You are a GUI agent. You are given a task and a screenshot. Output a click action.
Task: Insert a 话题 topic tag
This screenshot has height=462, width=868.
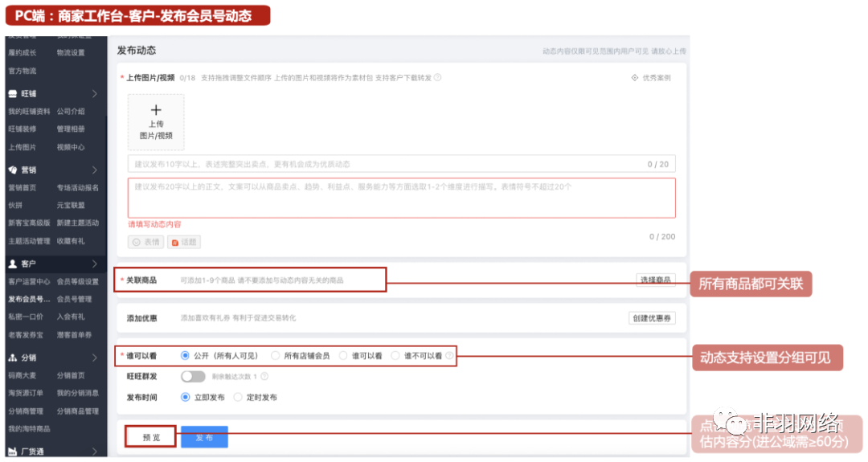pos(184,242)
